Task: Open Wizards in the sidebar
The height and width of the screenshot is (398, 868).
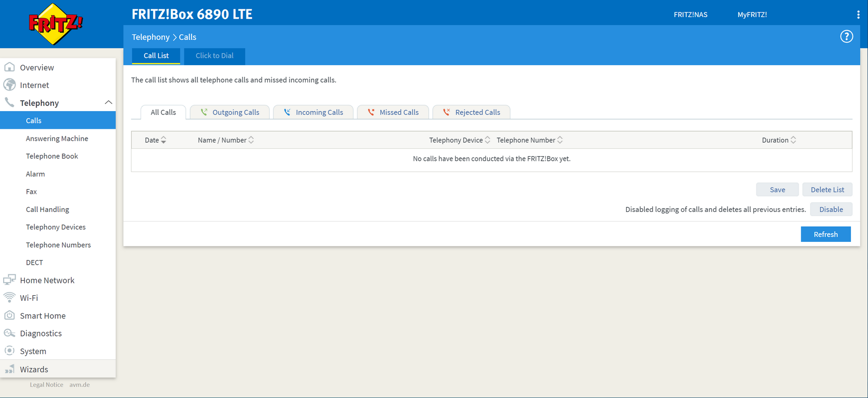Action: pos(58,369)
